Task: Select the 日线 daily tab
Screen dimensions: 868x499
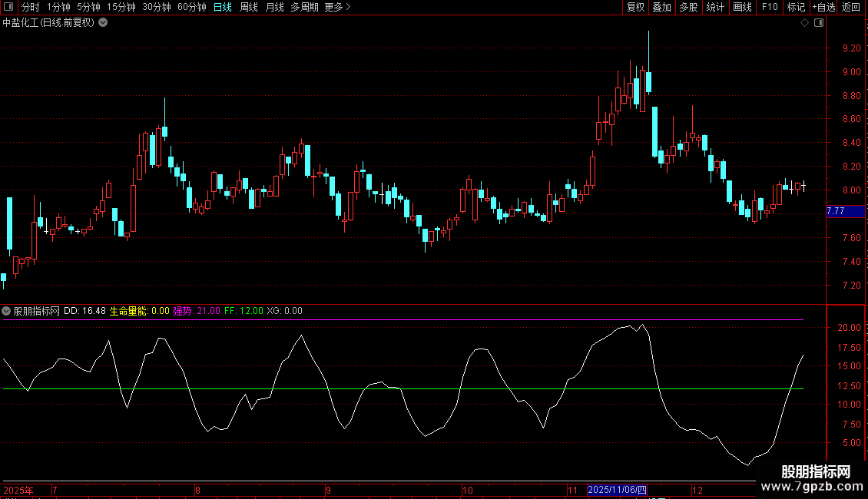Action: pos(223,7)
